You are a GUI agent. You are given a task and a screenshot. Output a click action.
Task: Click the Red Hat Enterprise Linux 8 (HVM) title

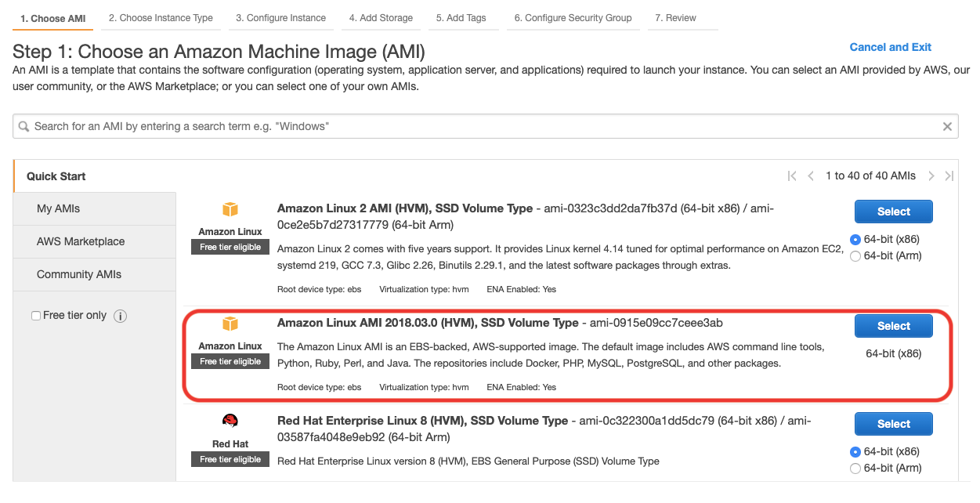click(422, 421)
